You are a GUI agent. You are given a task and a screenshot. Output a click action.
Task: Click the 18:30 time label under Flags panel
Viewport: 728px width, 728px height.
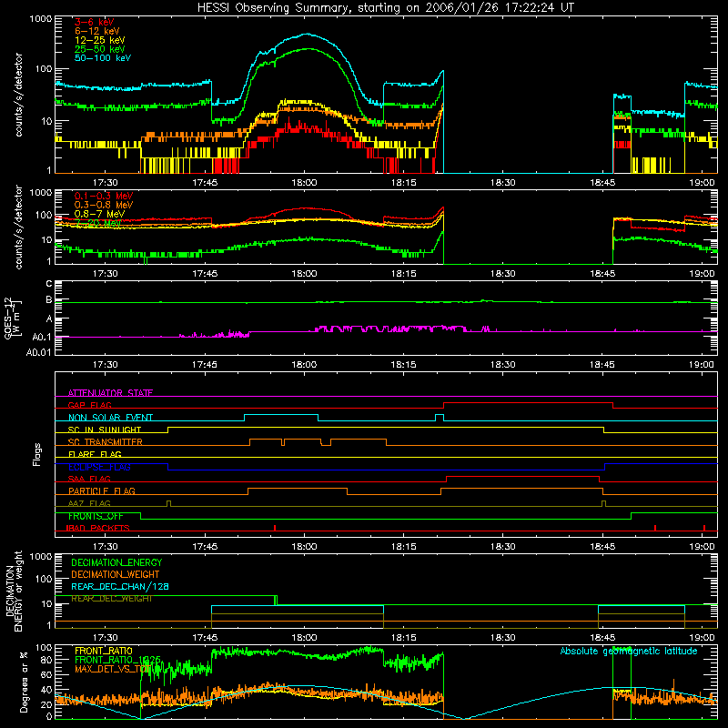pos(503,547)
